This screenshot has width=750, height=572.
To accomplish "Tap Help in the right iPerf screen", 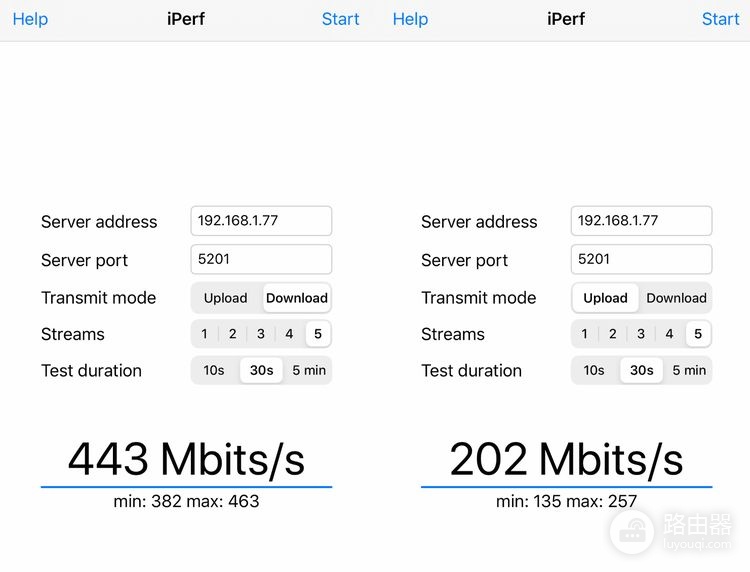I will click(410, 19).
